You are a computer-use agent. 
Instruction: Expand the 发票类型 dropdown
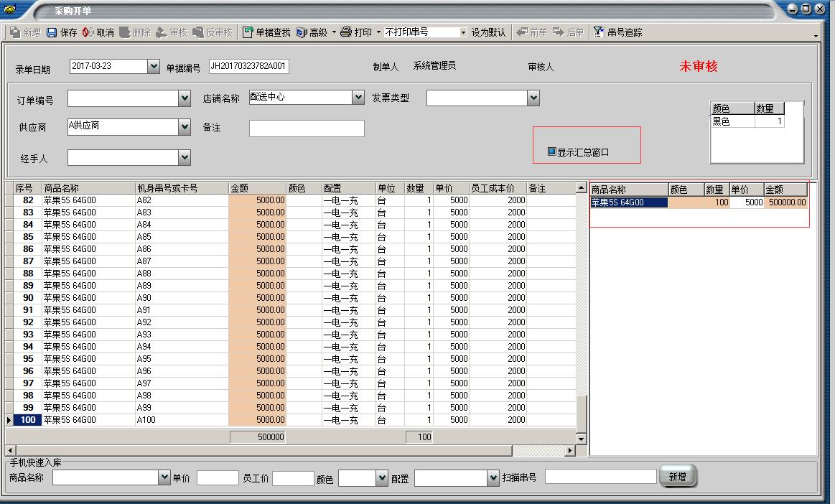point(533,98)
